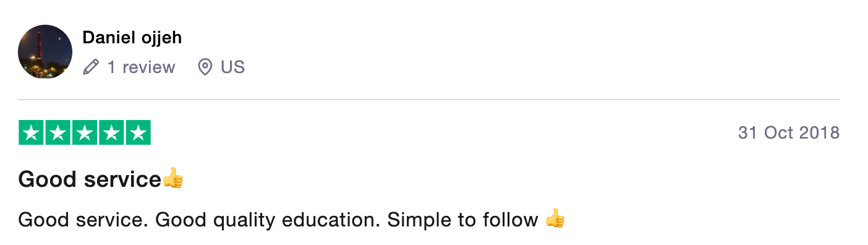Click thumbs-up emoji ending the review body

click(x=555, y=218)
